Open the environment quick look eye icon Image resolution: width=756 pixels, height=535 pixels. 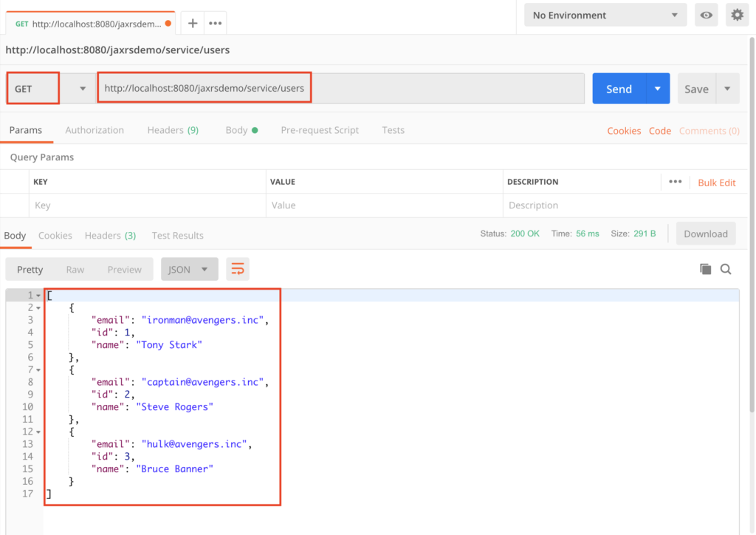coord(706,15)
